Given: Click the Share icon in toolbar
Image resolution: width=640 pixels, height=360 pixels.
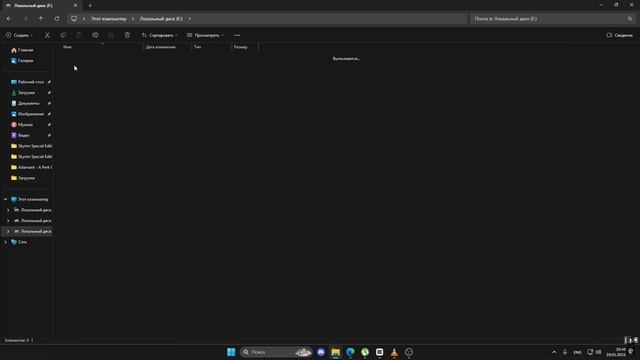Looking at the screenshot, I should [111, 36].
